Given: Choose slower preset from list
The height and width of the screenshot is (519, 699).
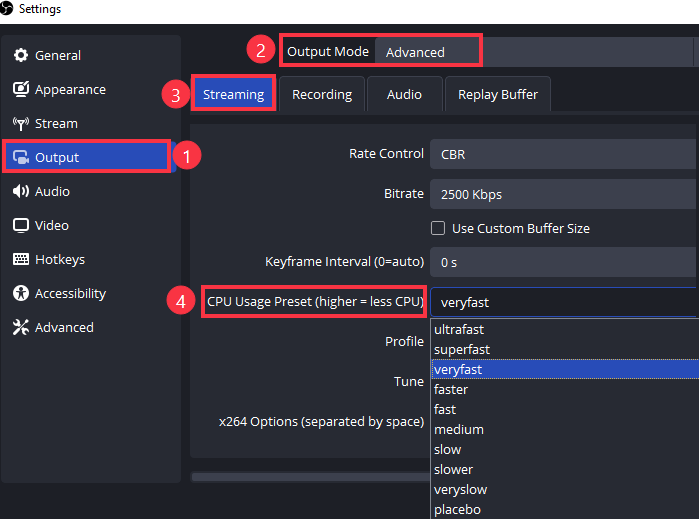Looking at the screenshot, I should click(565, 470).
